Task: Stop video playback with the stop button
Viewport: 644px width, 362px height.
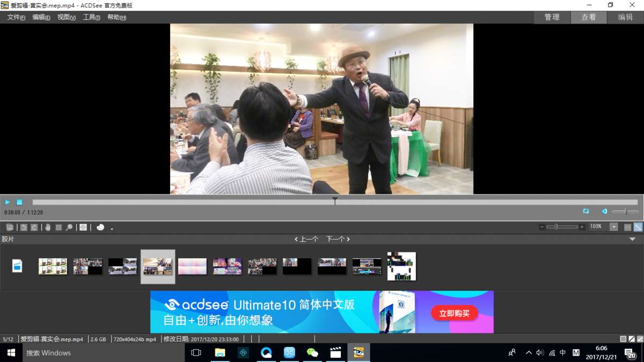Action: [19, 202]
